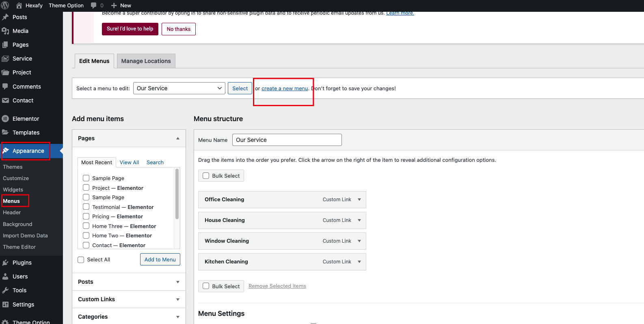Click the Media library icon
The width and height of the screenshot is (644, 324).
(5, 31)
